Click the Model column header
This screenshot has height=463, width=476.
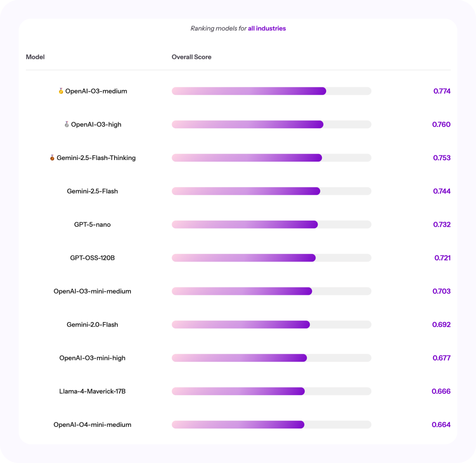pyautogui.click(x=35, y=57)
